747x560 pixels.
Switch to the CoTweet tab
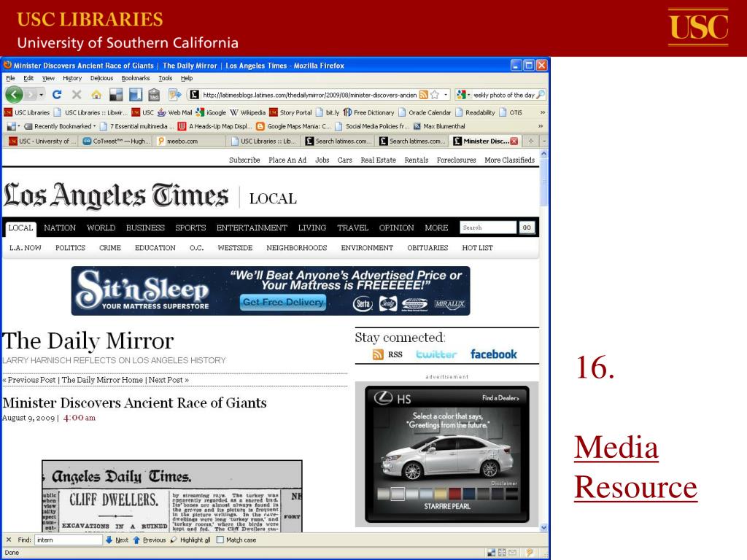click(116, 141)
